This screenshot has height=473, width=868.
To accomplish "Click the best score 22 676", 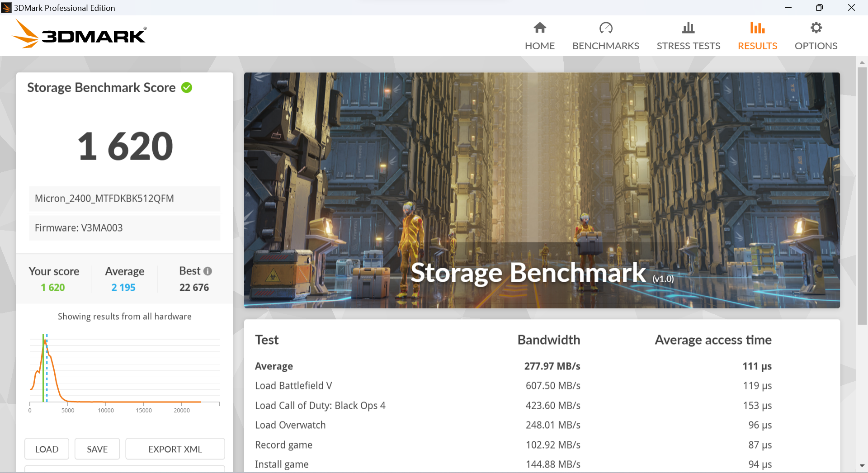I will (194, 288).
